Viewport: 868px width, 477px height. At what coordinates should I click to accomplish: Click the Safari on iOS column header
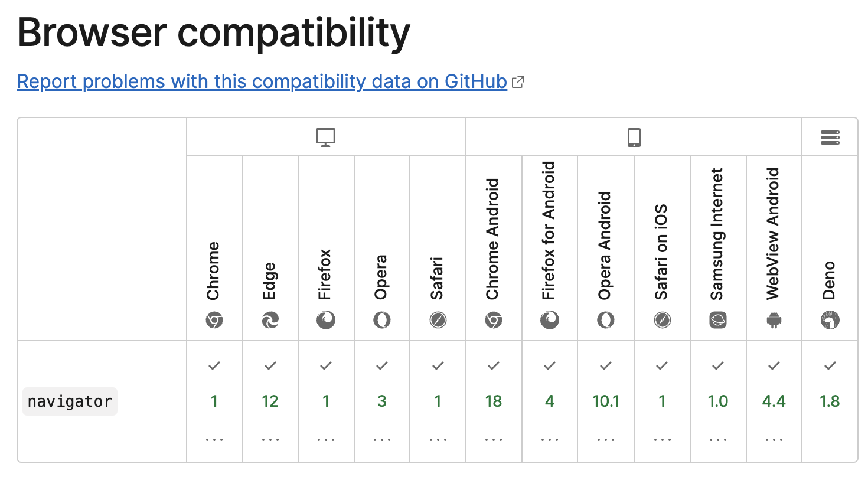661,253
